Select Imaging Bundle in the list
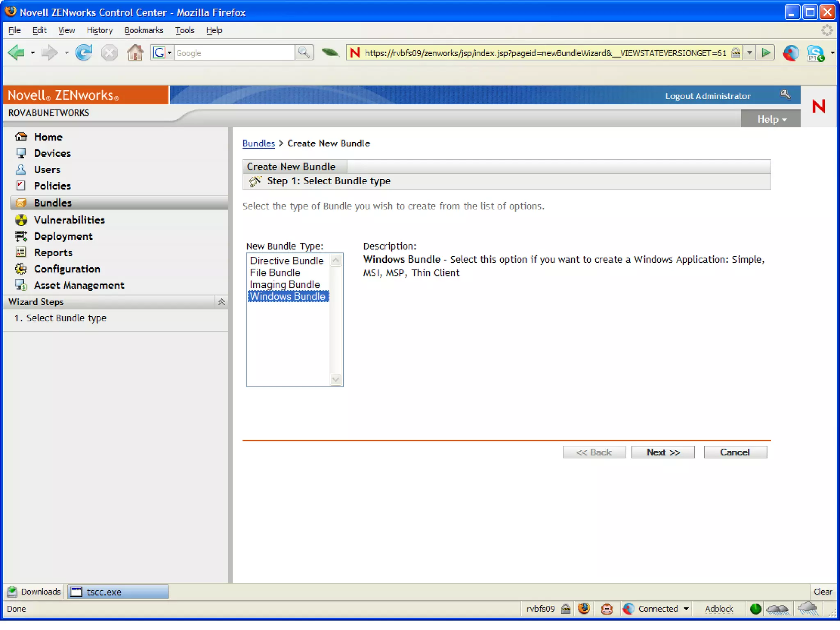840x630 pixels. point(285,284)
